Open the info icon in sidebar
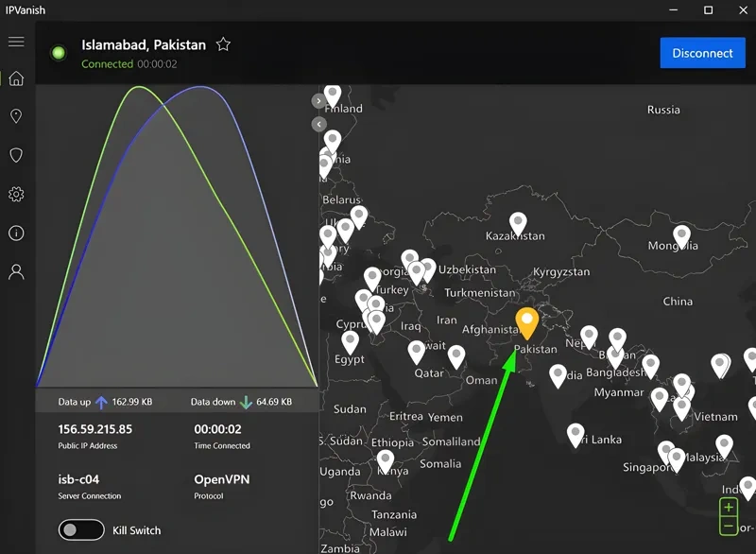 16,233
